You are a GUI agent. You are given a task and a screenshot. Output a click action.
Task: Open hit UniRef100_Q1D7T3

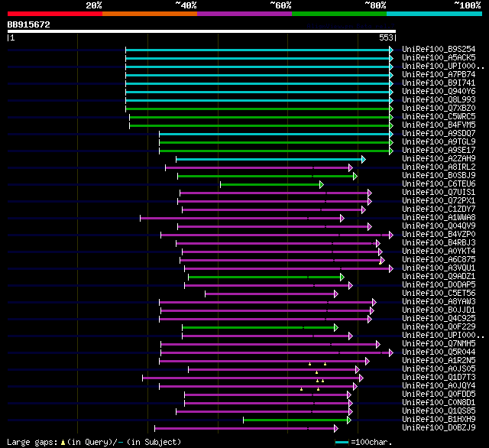point(439,378)
